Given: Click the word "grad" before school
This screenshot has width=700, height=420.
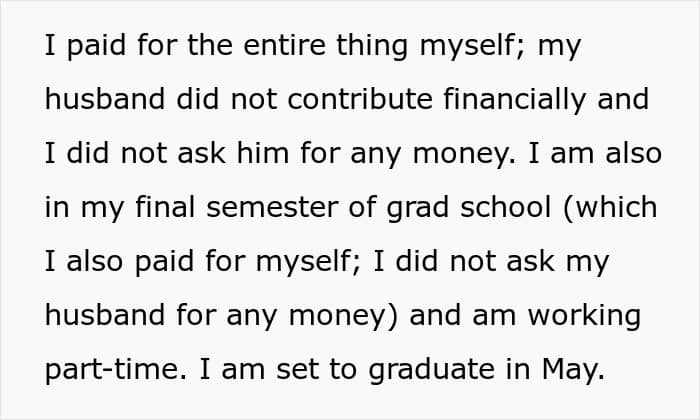Looking at the screenshot, I should coord(417,208).
